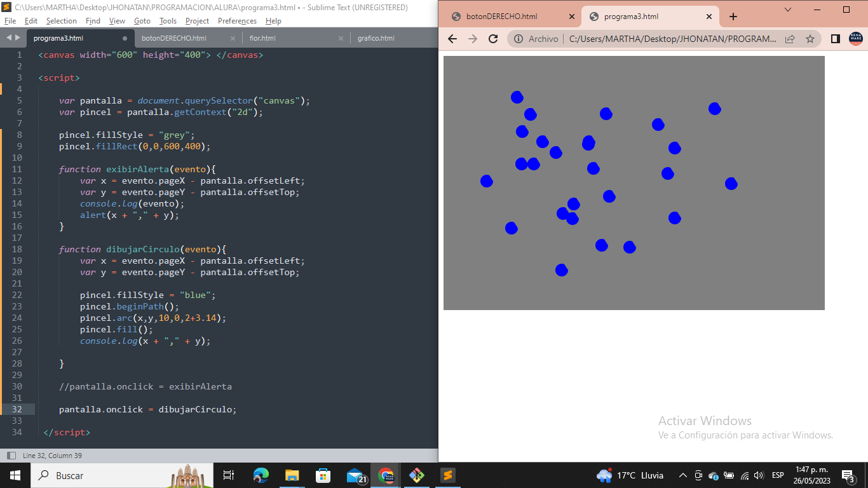Viewport: 868px width, 488px height.
Task: Open the Project menu
Action: click(198, 21)
